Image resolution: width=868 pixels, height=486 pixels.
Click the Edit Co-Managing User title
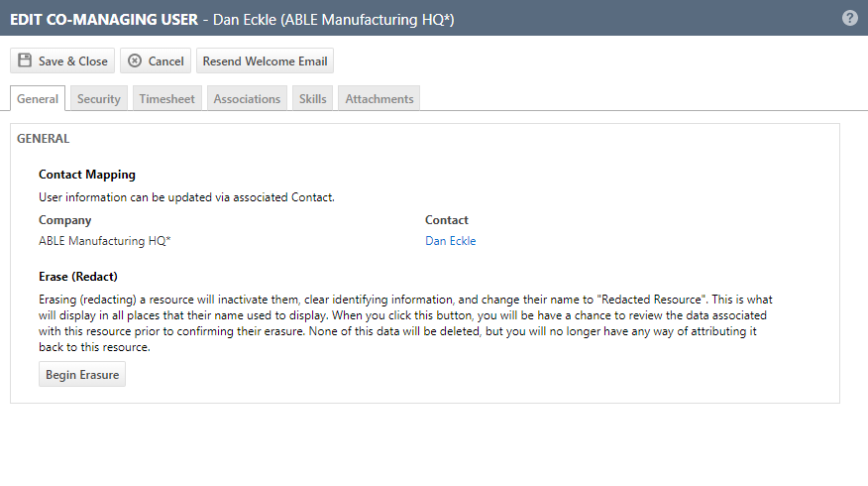pos(104,20)
